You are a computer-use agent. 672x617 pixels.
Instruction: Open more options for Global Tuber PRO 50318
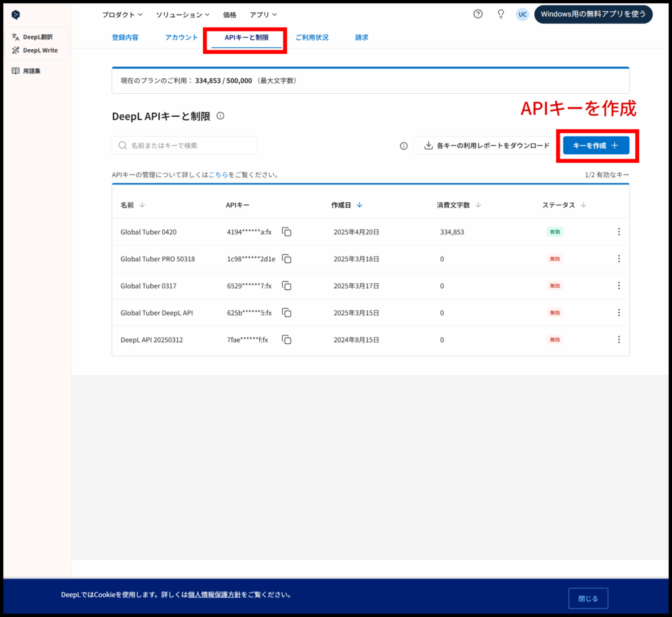click(x=619, y=259)
